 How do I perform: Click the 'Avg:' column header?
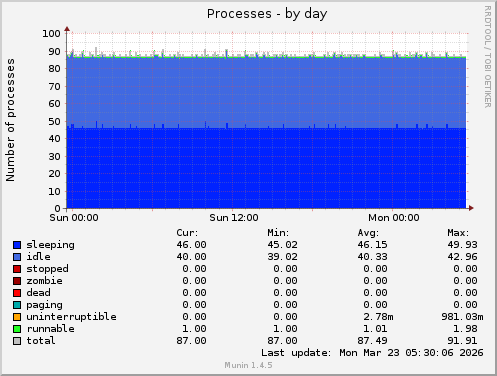pos(368,233)
